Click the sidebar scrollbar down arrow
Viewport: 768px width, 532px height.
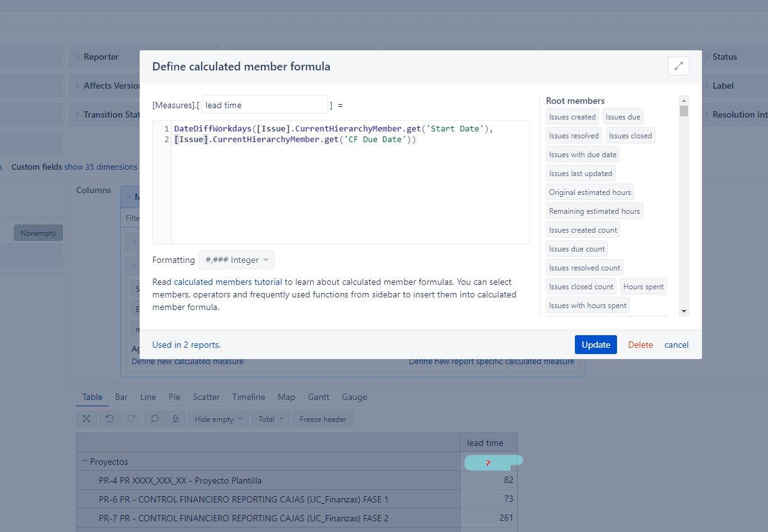coord(684,311)
